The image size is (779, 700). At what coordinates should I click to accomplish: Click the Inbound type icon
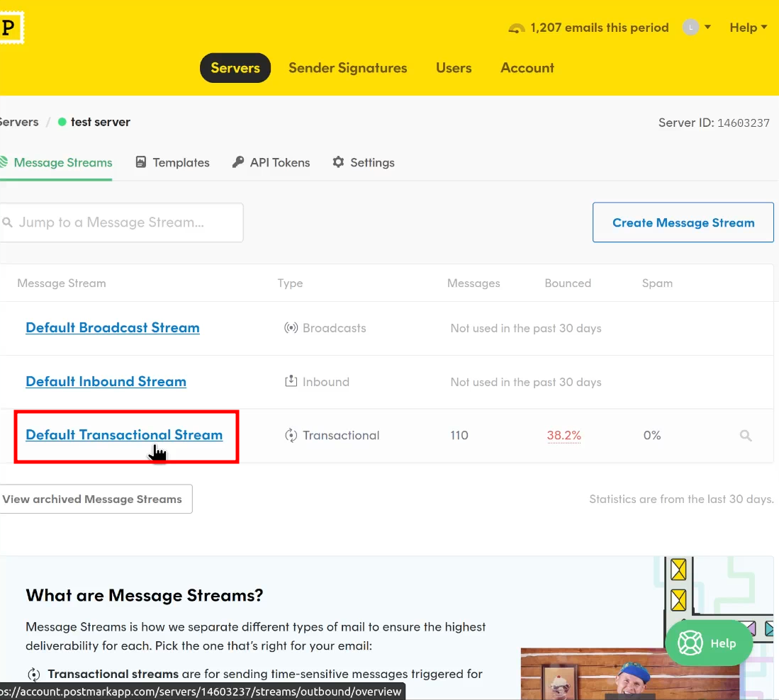tap(291, 381)
